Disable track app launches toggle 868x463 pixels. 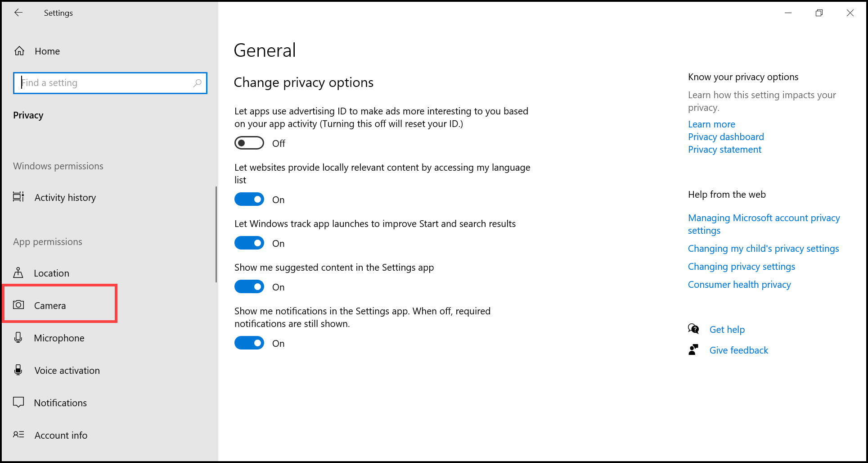249,243
